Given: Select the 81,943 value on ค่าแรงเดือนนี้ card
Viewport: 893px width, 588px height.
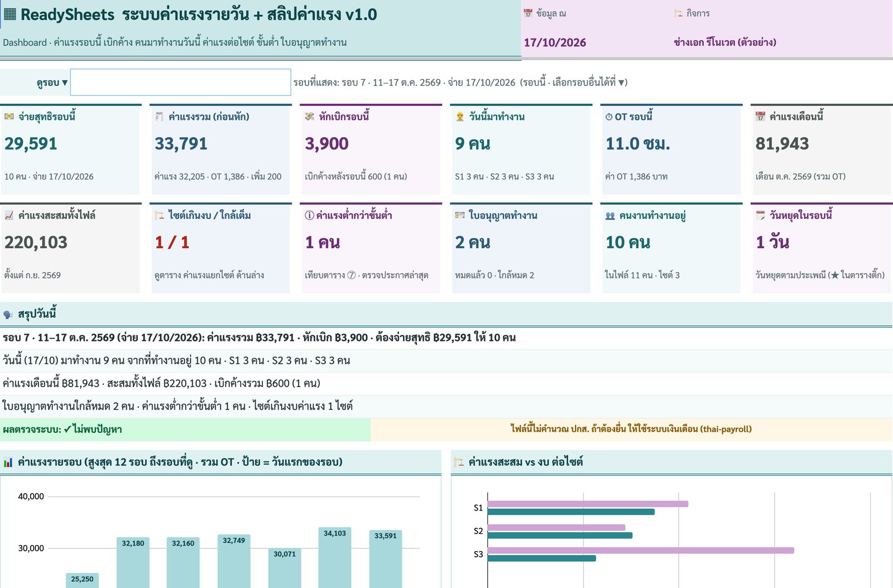Looking at the screenshot, I should 782,144.
